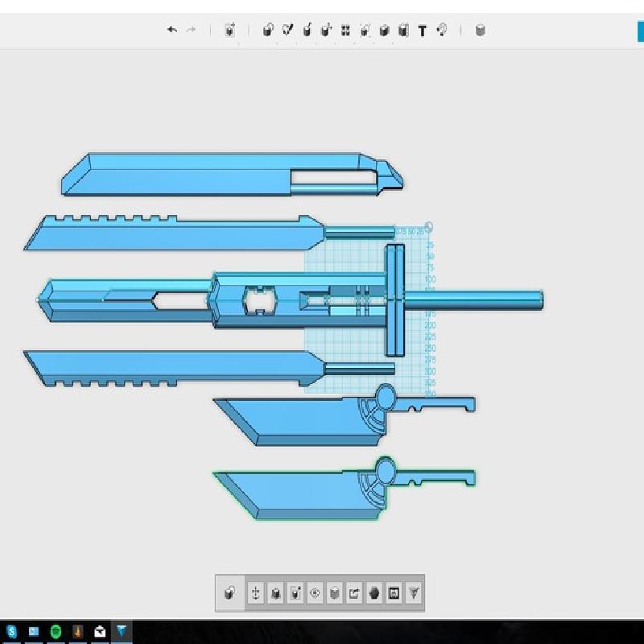Screen dimensions: 644x644
Task: Click the black framed square icon in the bottom toolbar
Action: point(394,593)
